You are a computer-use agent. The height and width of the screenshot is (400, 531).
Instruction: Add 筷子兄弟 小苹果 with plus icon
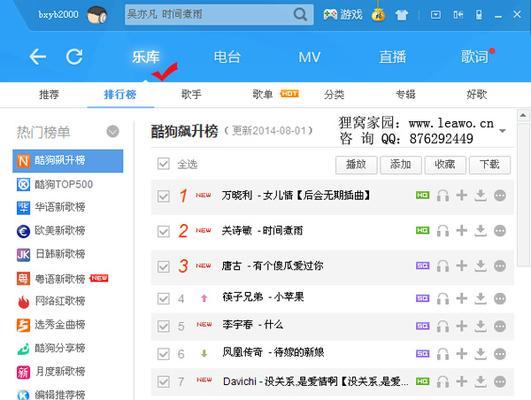[x=461, y=298]
